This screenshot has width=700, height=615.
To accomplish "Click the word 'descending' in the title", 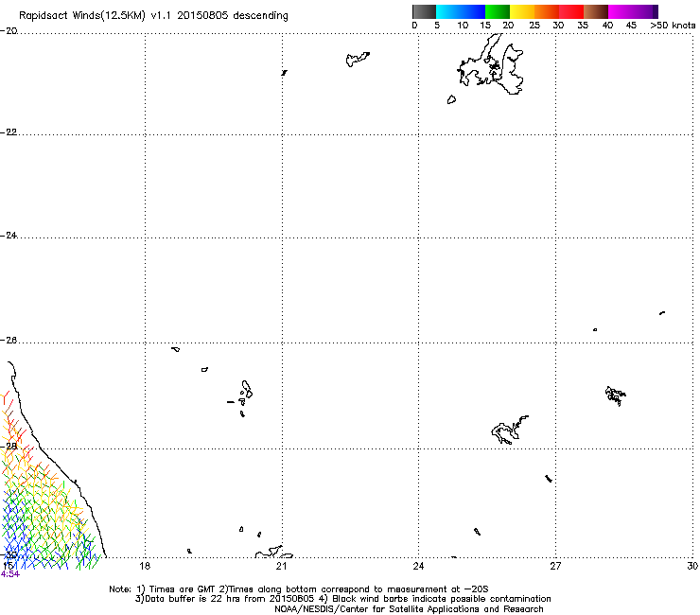I will [x=260, y=16].
